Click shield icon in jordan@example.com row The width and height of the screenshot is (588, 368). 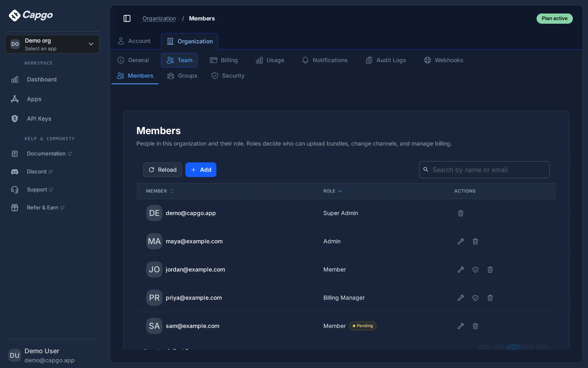pyautogui.click(x=475, y=270)
